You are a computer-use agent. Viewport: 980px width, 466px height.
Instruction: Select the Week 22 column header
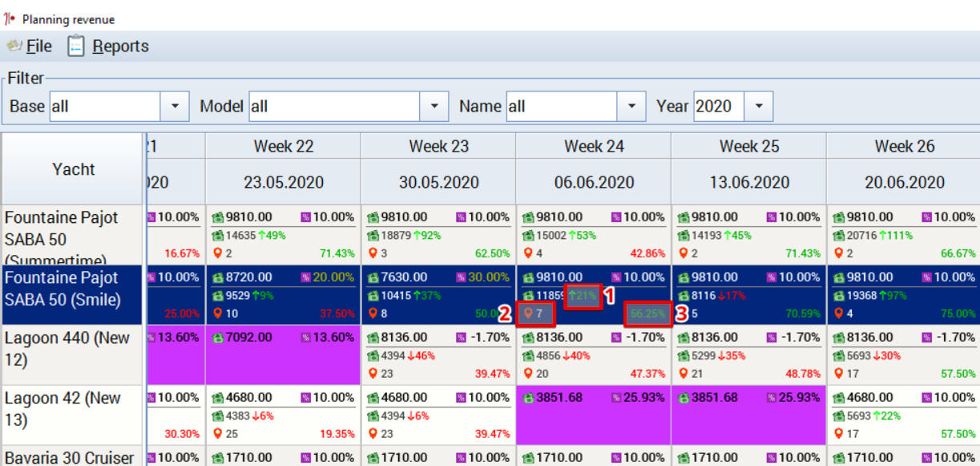click(284, 146)
